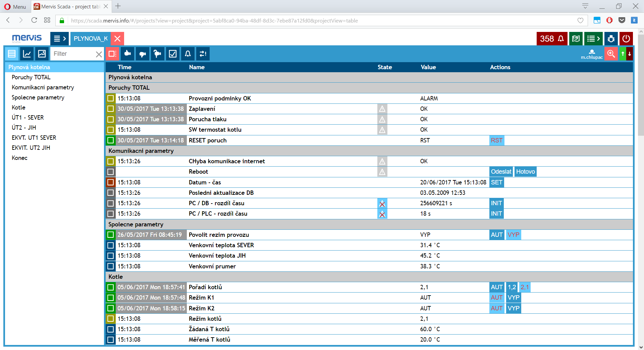Toggle the checkbox filter icon in the toolbar
The width and height of the screenshot is (644, 350).
[172, 54]
